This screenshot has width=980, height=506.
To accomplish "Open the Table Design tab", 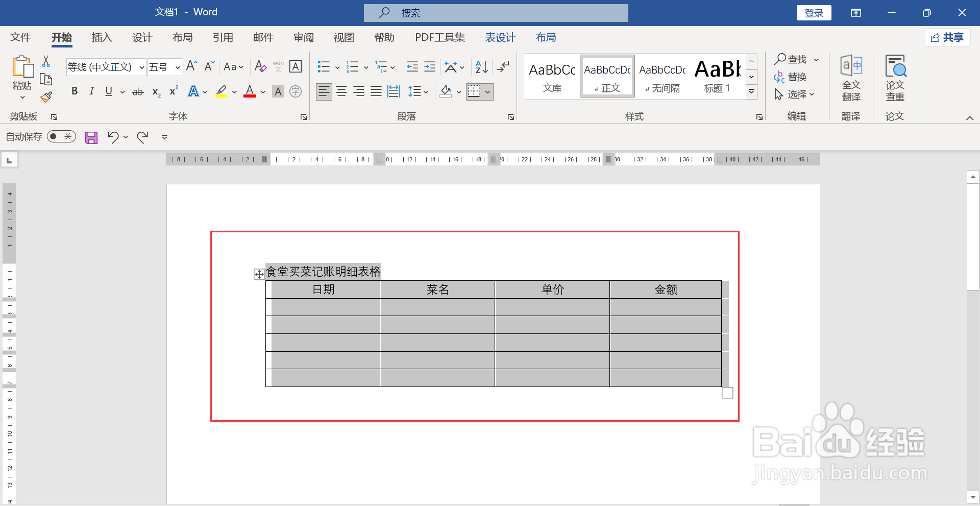I will pyautogui.click(x=500, y=37).
